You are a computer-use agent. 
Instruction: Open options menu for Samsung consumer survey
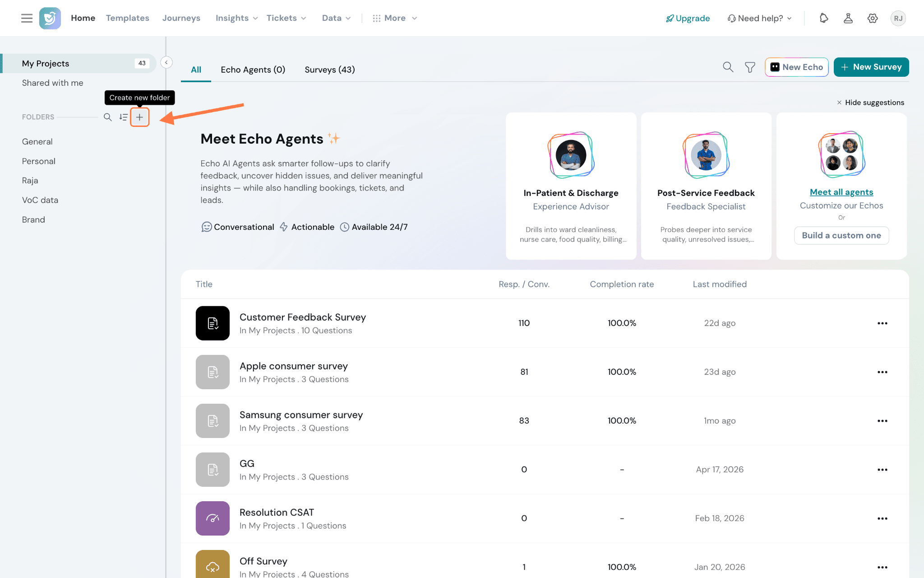click(x=882, y=420)
